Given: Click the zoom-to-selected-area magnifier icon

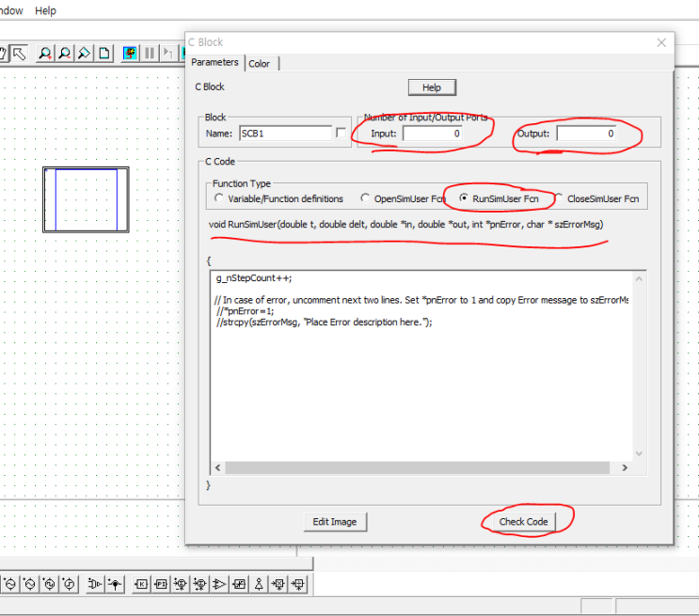Looking at the screenshot, I should point(85,54).
